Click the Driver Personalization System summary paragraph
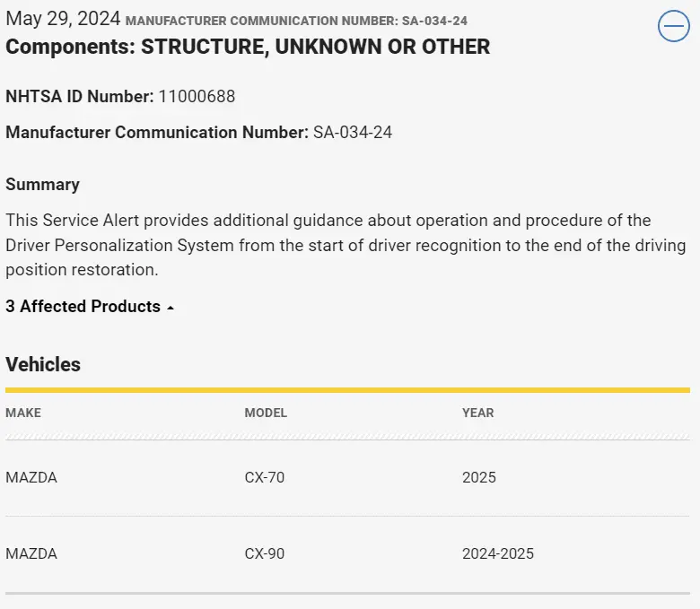The image size is (700, 609). tap(346, 245)
